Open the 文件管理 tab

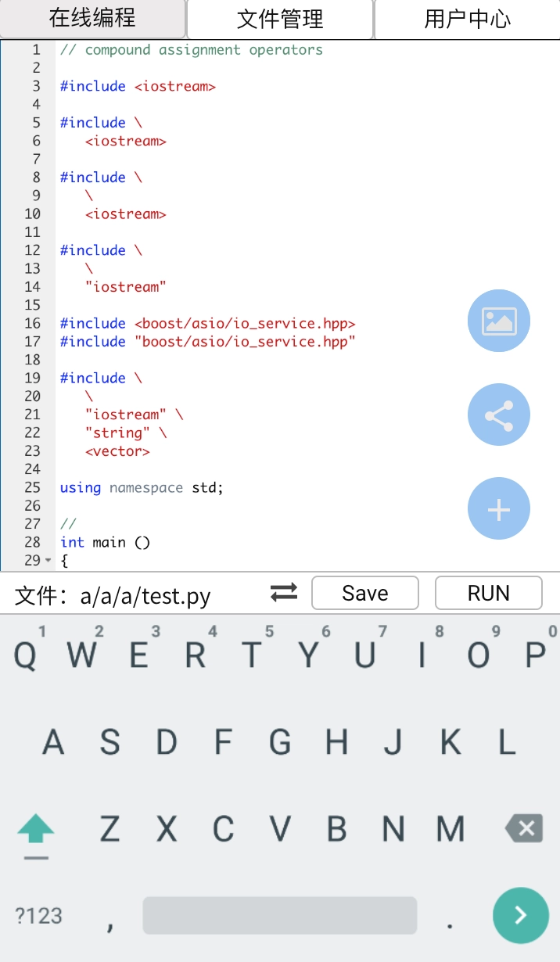tap(280, 19)
